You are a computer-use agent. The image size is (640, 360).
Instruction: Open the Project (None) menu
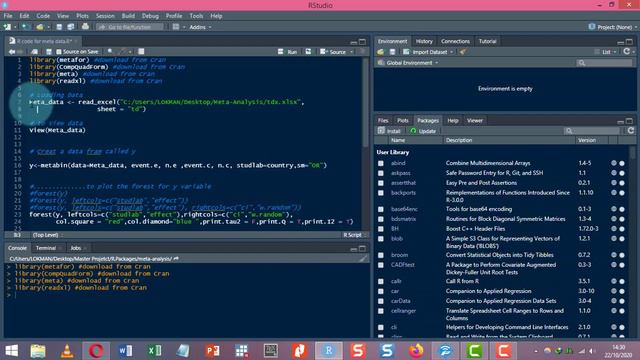(x=613, y=27)
